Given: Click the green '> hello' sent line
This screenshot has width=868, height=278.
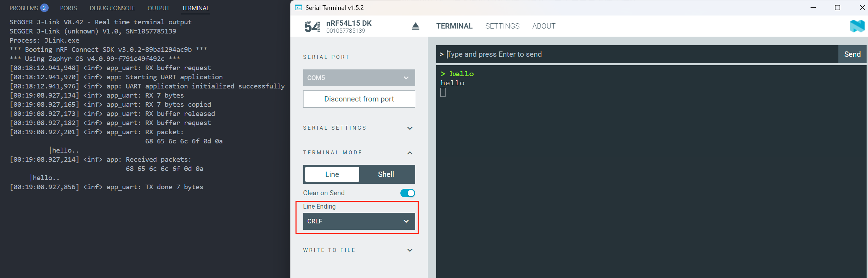Looking at the screenshot, I should (457, 74).
